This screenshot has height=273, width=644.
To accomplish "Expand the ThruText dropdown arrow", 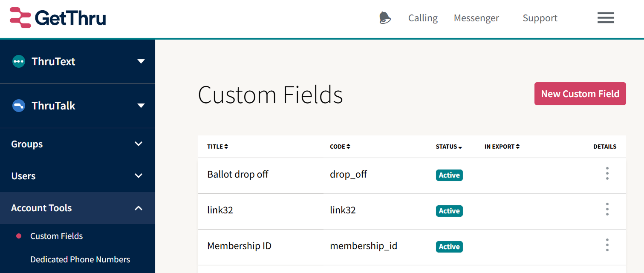I will [141, 61].
